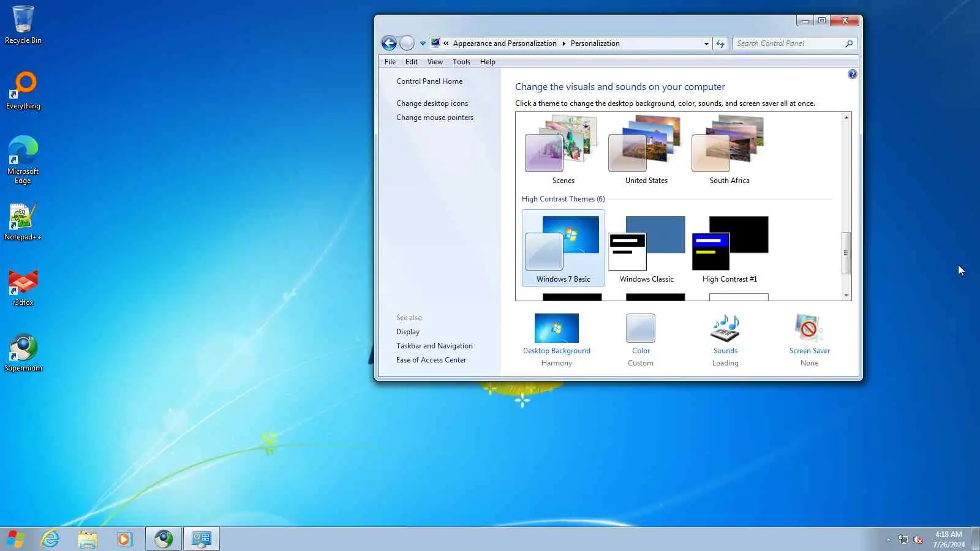
Task: Select the Windows Classic theme
Action: pyautogui.click(x=646, y=248)
